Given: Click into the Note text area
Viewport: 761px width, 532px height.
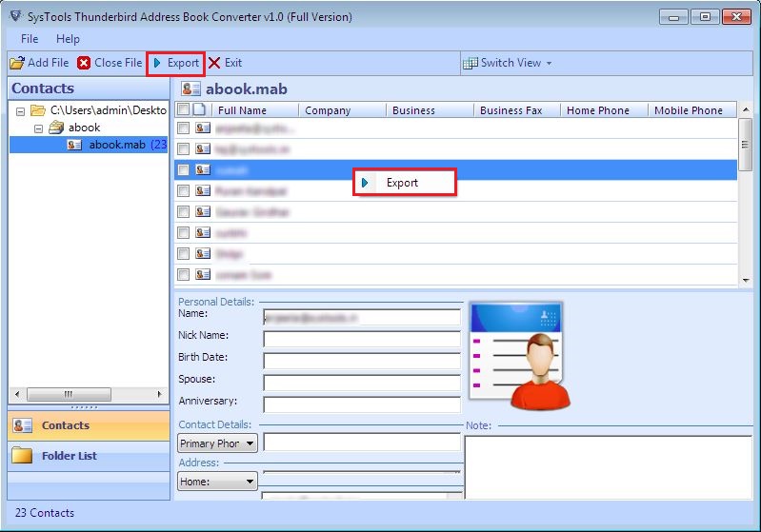Looking at the screenshot, I should 608,467.
